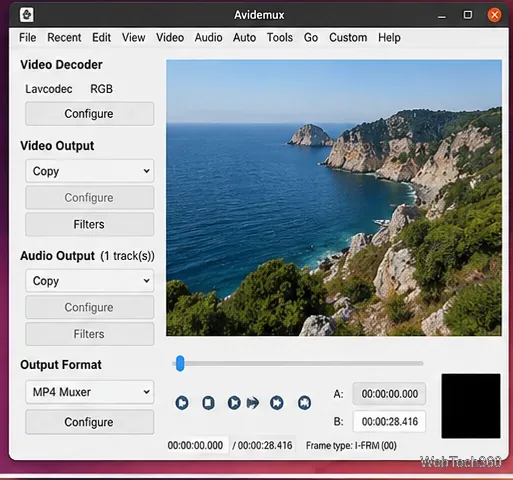The width and height of the screenshot is (513, 480).
Task: Click the video preview of the coastline
Action: click(334, 198)
